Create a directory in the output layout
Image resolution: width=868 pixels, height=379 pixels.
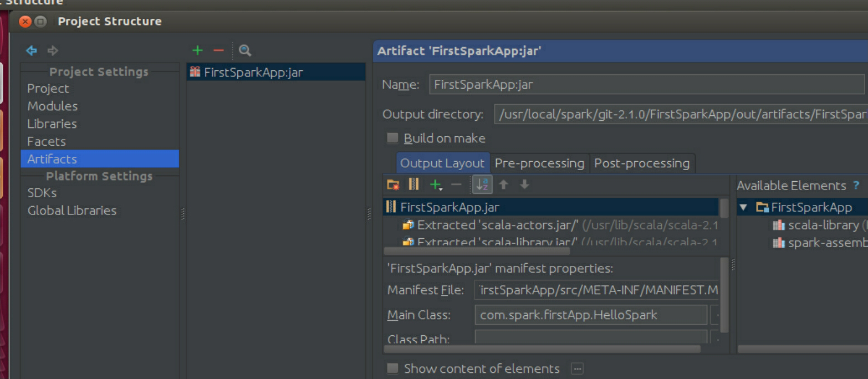pos(393,185)
